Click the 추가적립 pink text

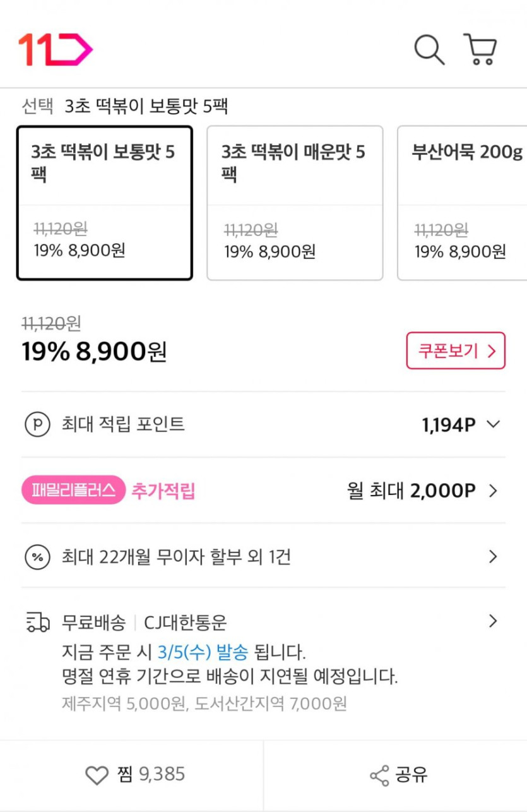pyautogui.click(x=163, y=491)
